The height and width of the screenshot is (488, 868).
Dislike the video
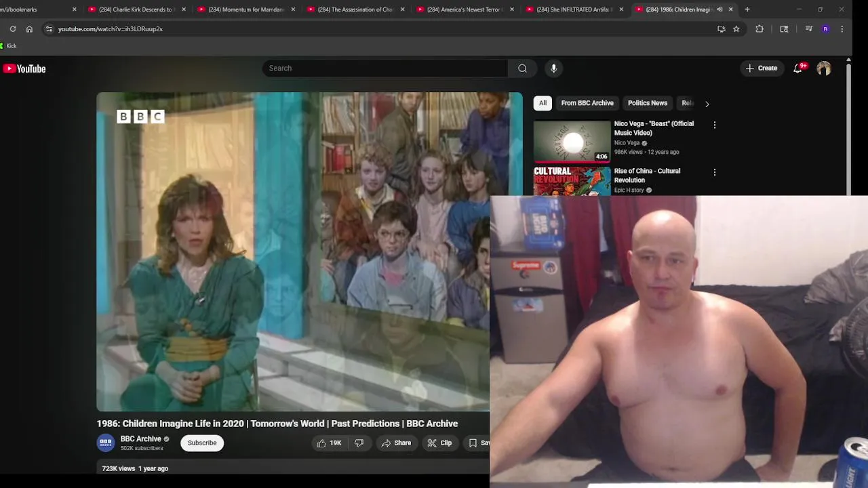(x=359, y=443)
